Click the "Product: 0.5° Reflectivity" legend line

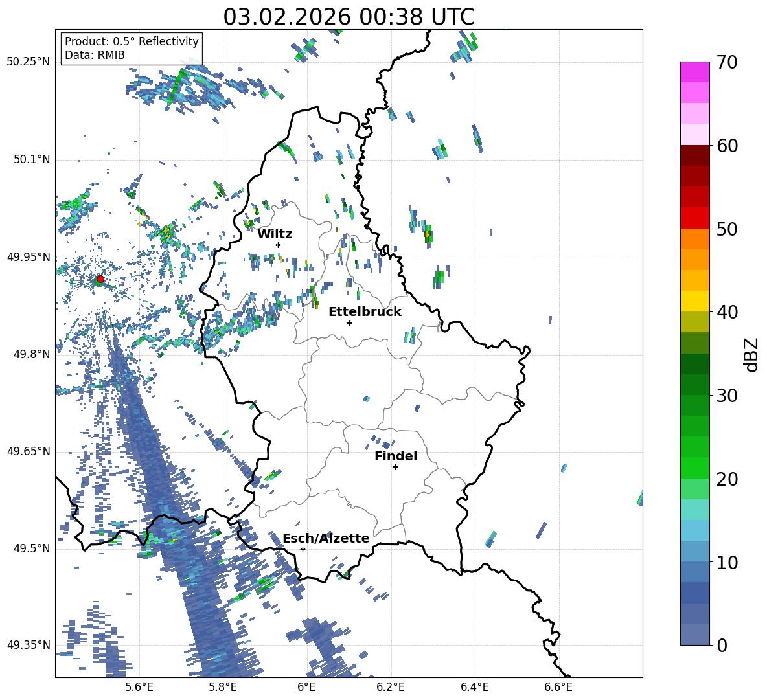(x=132, y=41)
